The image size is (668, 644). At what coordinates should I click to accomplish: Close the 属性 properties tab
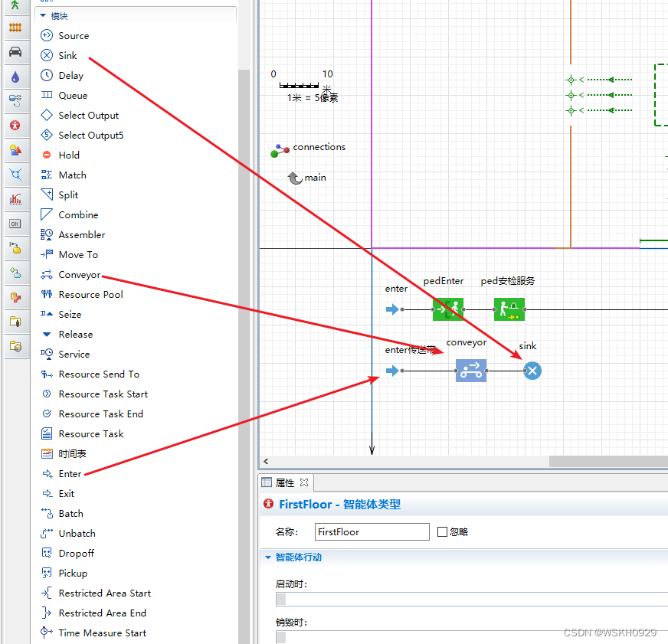tap(304, 482)
